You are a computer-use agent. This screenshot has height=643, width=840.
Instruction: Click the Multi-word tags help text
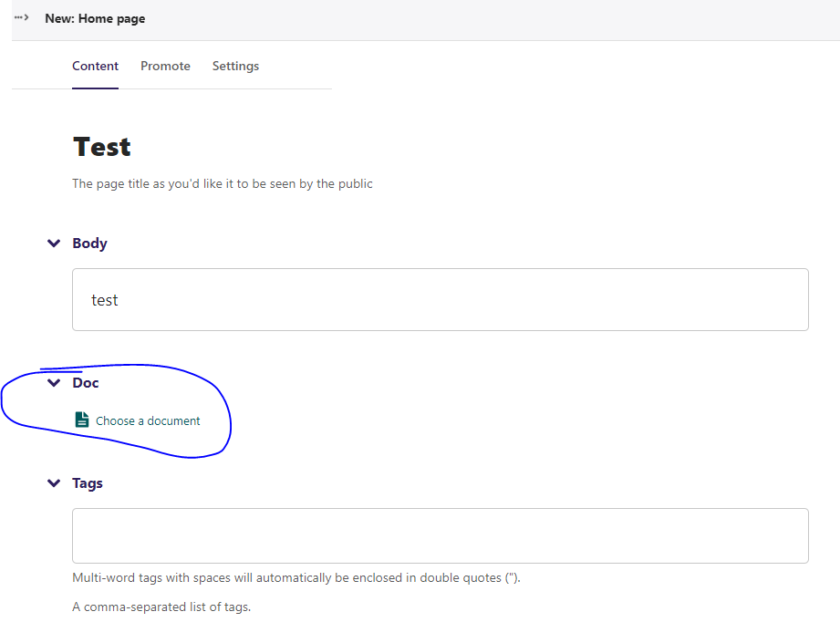[x=296, y=577]
